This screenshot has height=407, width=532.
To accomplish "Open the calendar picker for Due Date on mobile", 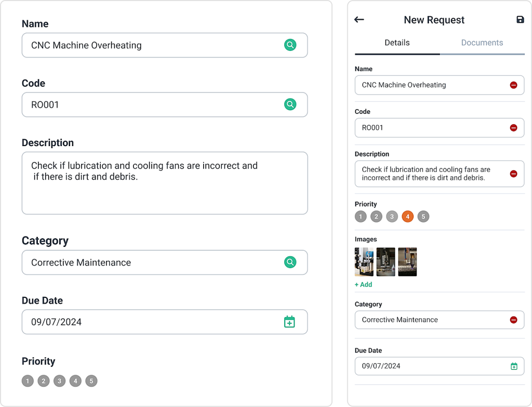I will point(514,366).
